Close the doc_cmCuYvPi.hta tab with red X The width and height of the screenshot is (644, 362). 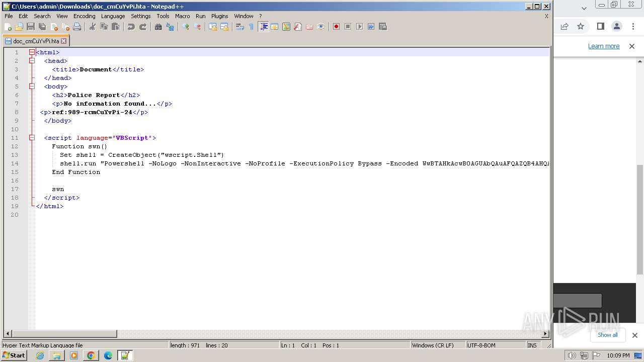[64, 41]
